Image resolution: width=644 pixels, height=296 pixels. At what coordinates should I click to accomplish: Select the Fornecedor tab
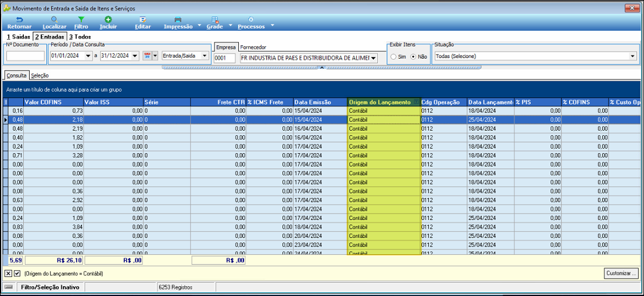pyautogui.click(x=253, y=47)
